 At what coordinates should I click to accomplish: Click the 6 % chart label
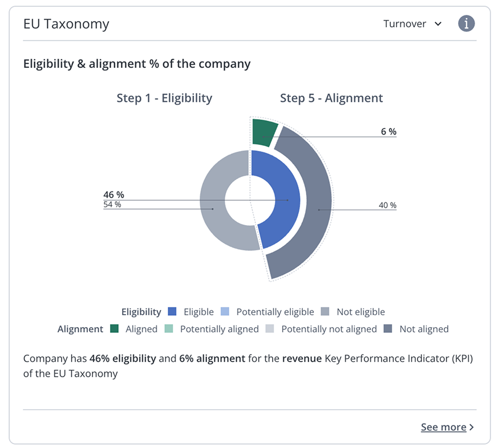pyautogui.click(x=388, y=132)
